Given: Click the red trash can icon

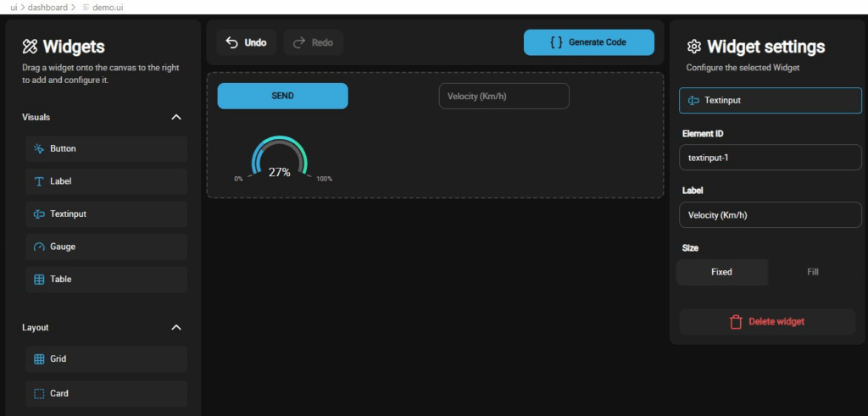Looking at the screenshot, I should click(x=736, y=322).
